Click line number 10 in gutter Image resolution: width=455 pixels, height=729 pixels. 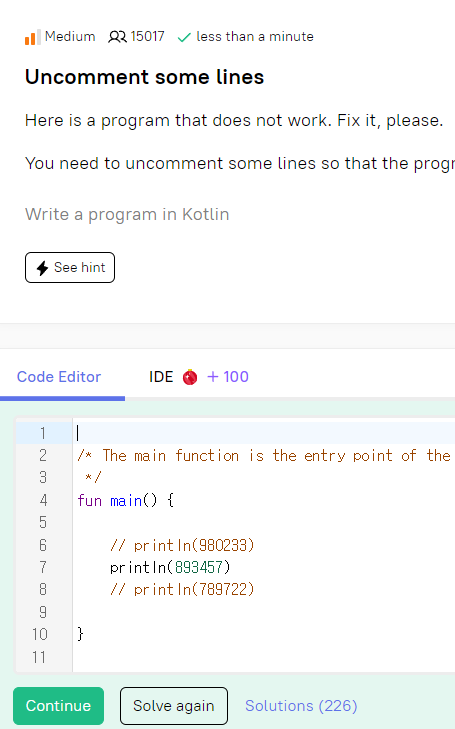click(40, 634)
